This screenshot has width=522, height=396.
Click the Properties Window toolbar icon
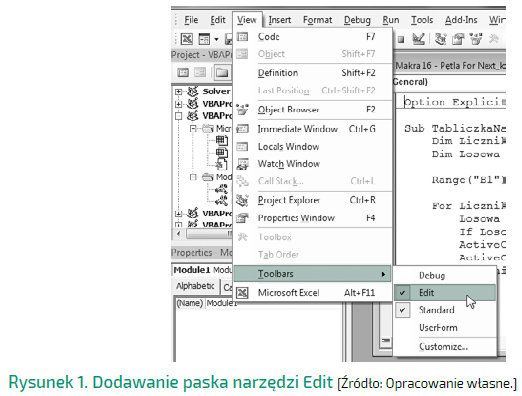[x=458, y=39]
